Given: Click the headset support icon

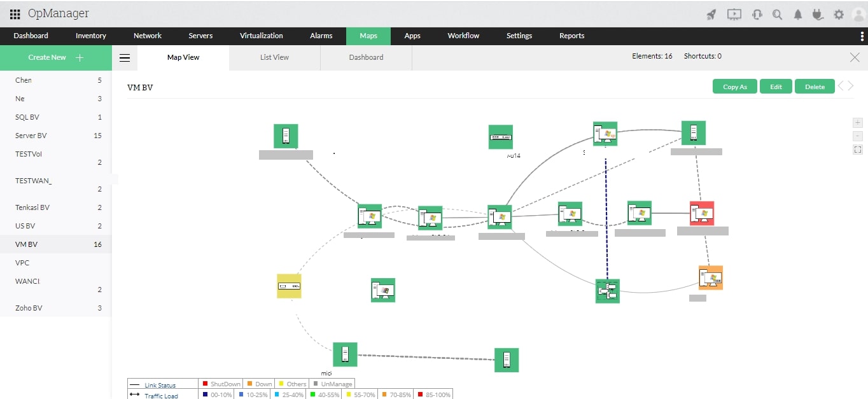Looking at the screenshot, I should point(757,14).
